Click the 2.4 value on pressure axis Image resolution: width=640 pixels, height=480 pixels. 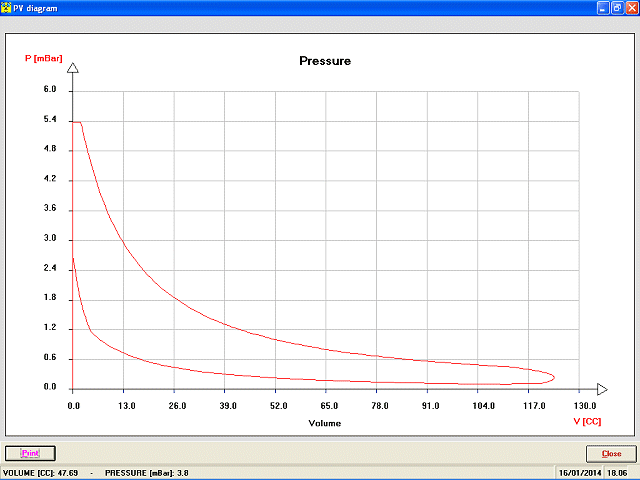50,268
